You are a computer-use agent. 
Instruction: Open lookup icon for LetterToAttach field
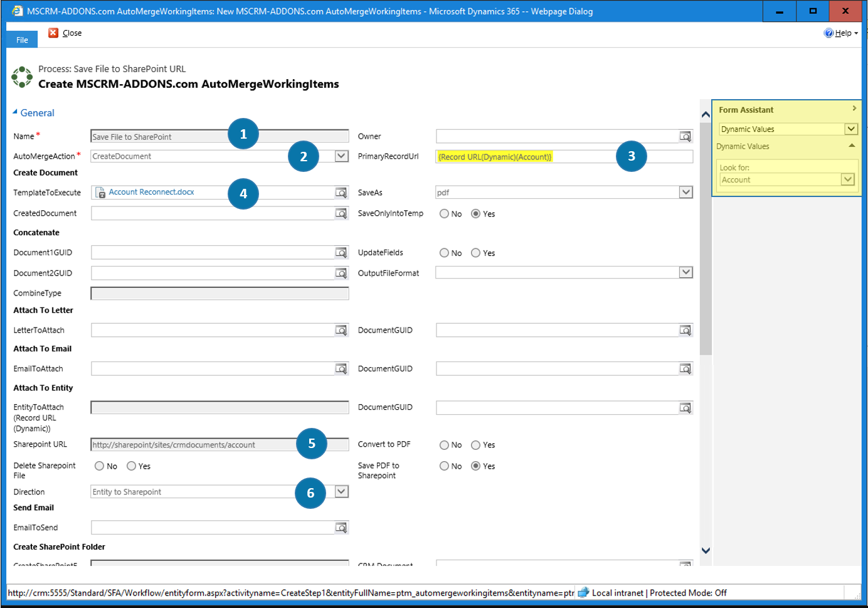pyautogui.click(x=341, y=330)
